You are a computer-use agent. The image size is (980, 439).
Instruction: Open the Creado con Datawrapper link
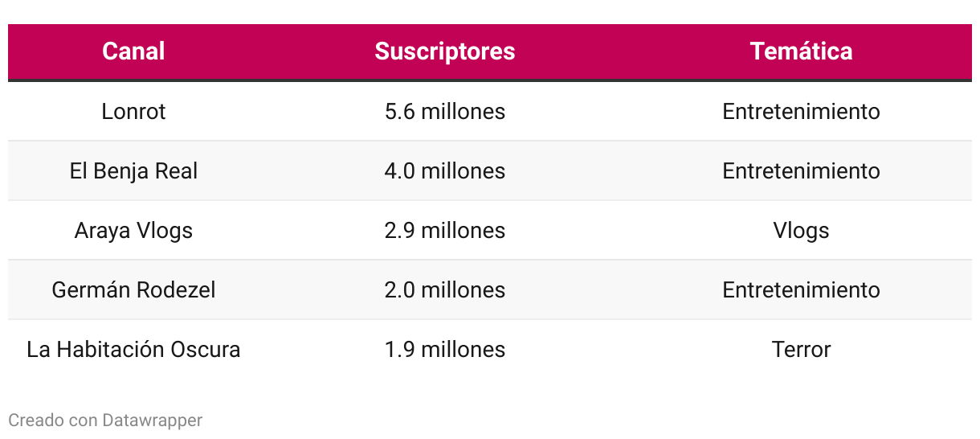(105, 420)
